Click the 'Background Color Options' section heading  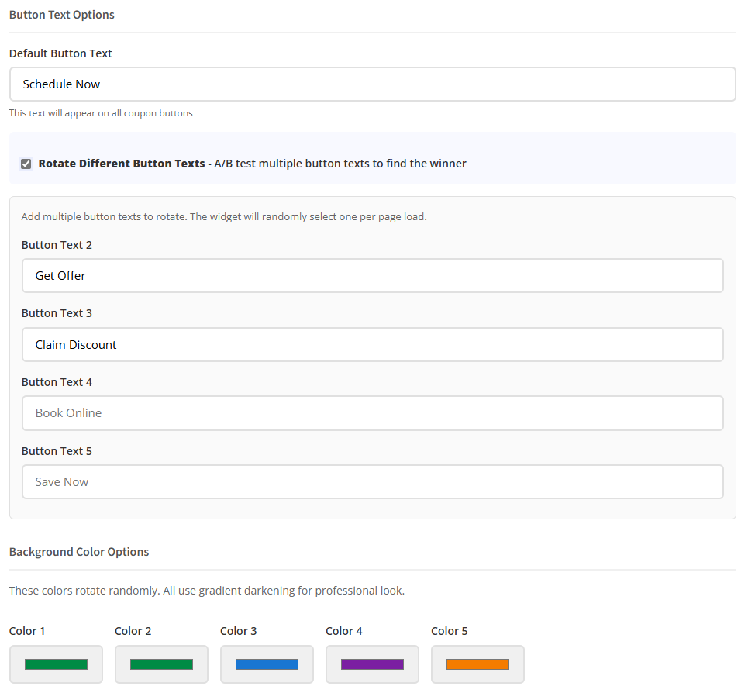(x=79, y=552)
